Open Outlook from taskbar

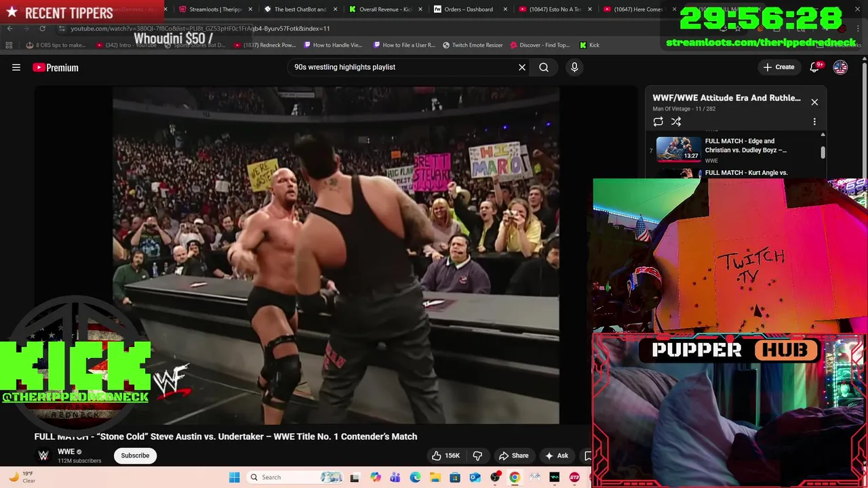coord(475,477)
